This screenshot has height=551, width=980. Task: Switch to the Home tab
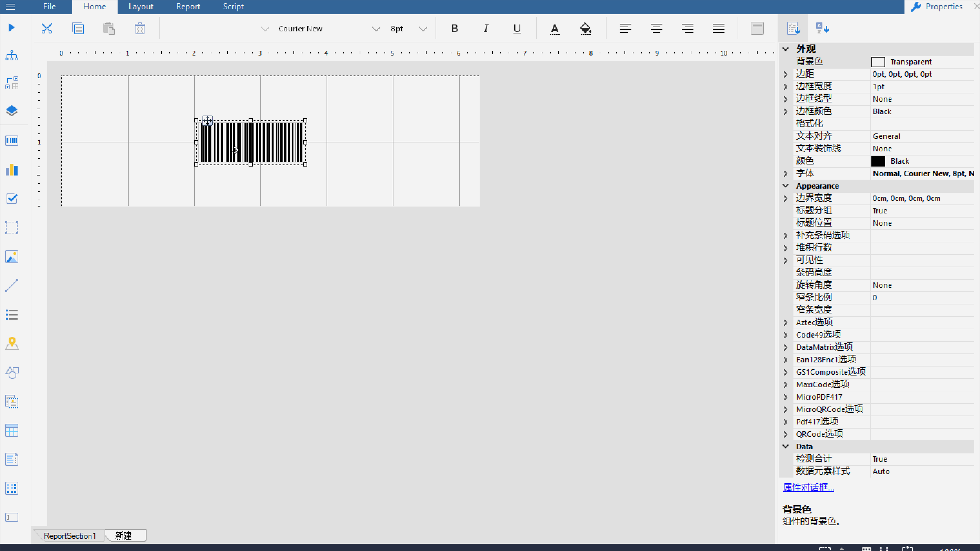pyautogui.click(x=94, y=7)
